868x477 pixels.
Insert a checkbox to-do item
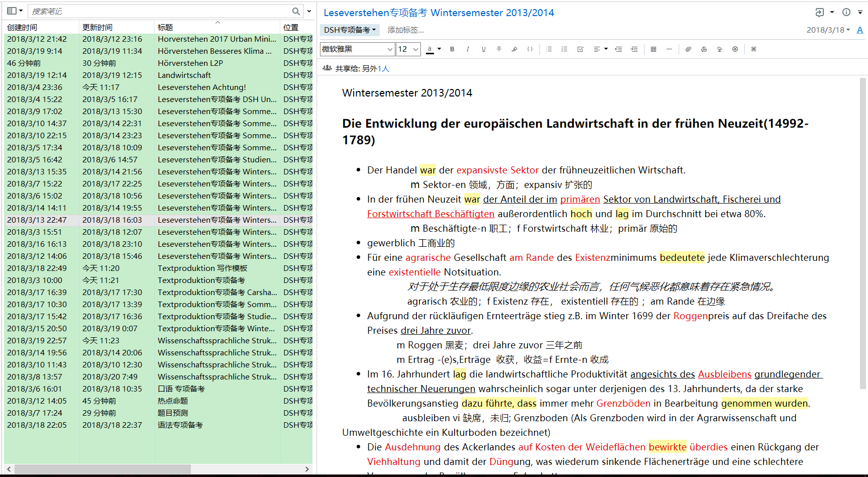pyautogui.click(x=580, y=49)
